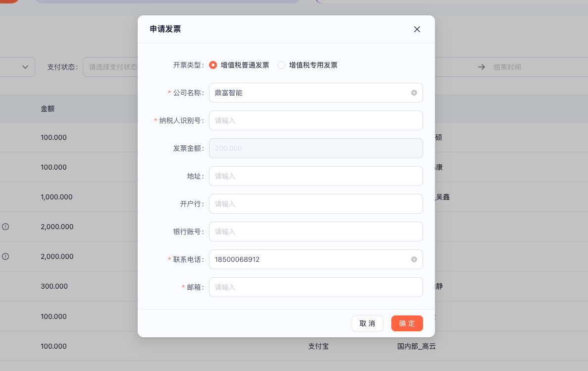The width and height of the screenshot is (588, 371).
Task: Click the warning icon beside the first 2,000.000 row
Action: (x=5, y=227)
